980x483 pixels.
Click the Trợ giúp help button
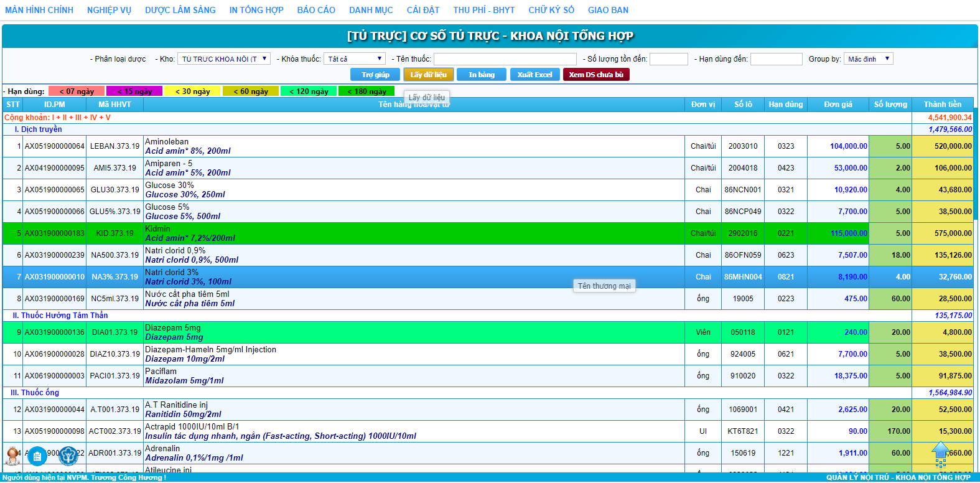pos(375,75)
